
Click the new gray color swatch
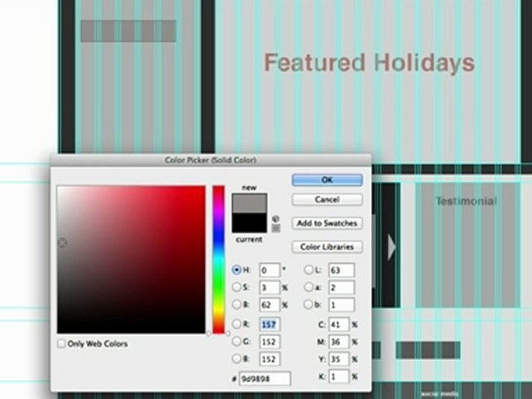(x=249, y=203)
